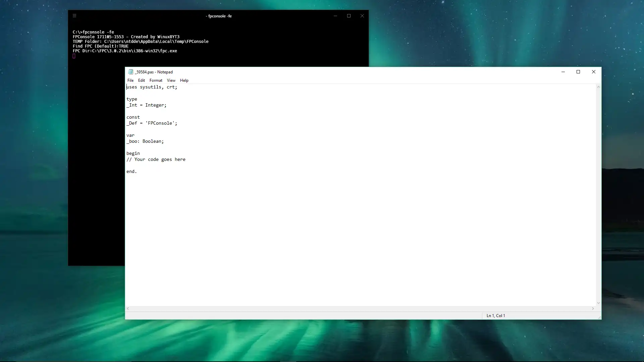644x362 pixels.
Task: Click the 'Ln 1, Col 1' status bar entry
Action: (x=496, y=316)
